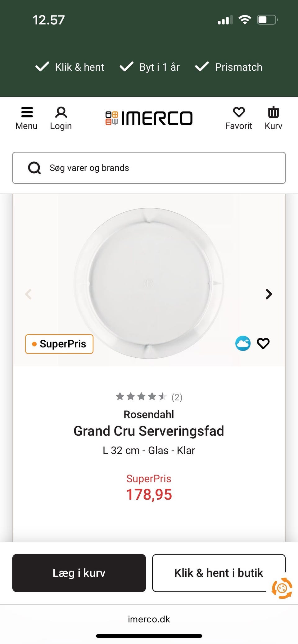
Task: Tap the serving dish product image
Action: pos(149,283)
